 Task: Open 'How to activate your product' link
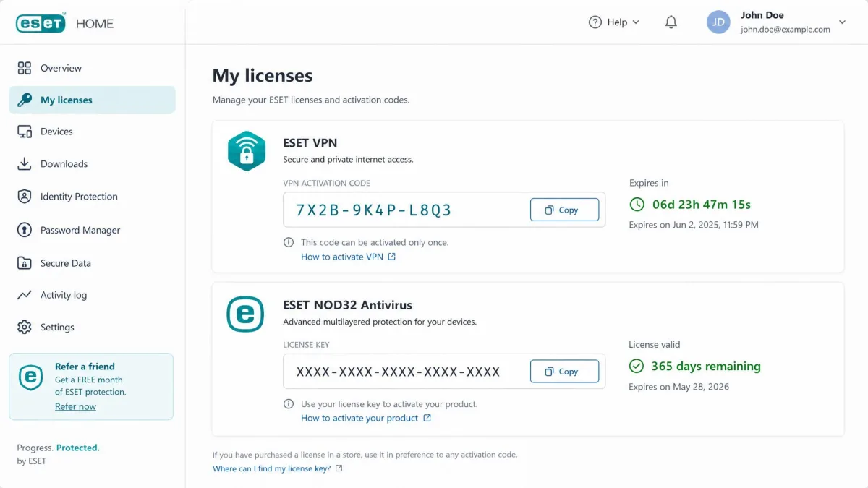click(x=359, y=418)
